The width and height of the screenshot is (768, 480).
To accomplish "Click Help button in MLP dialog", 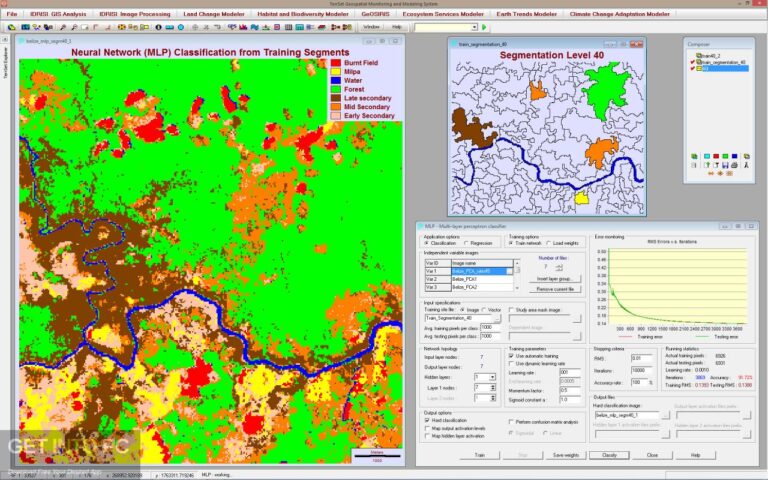I will click(x=695, y=455).
